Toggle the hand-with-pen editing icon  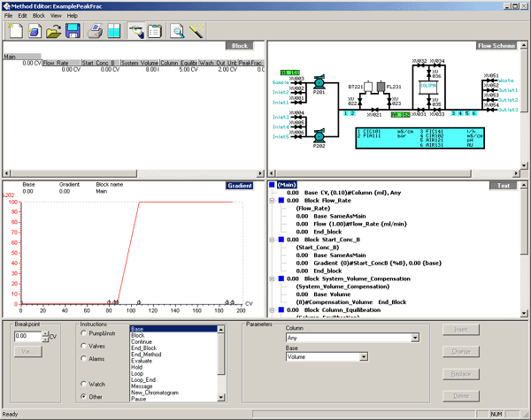point(136,31)
